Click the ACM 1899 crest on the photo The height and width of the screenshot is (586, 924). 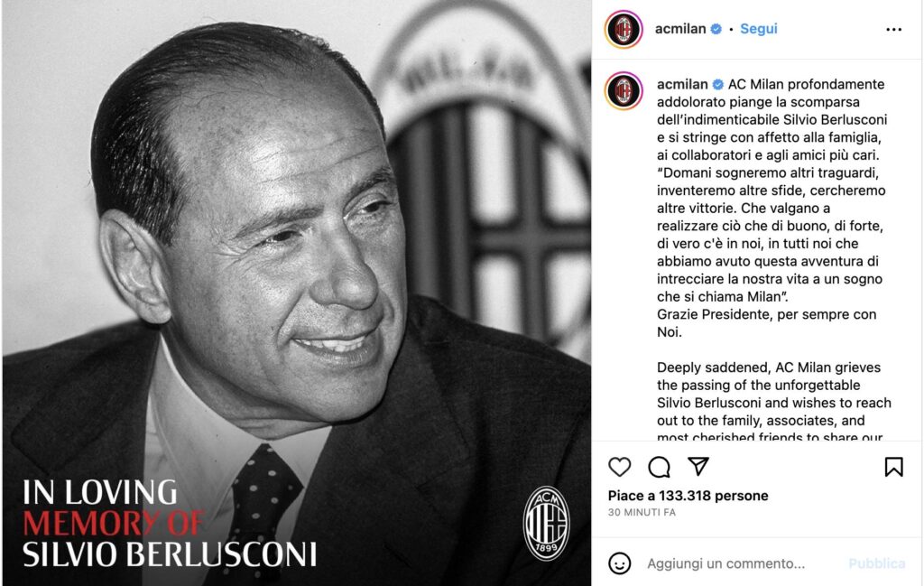(546, 523)
